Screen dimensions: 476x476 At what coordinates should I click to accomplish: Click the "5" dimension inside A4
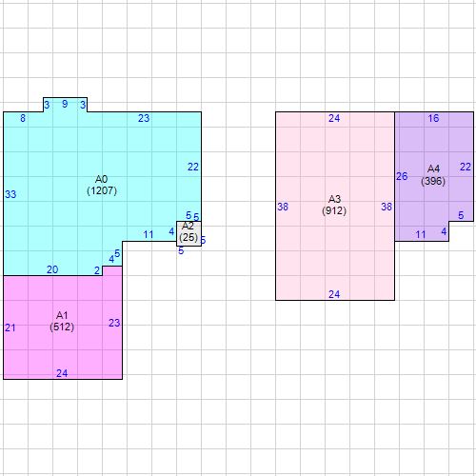click(x=461, y=215)
